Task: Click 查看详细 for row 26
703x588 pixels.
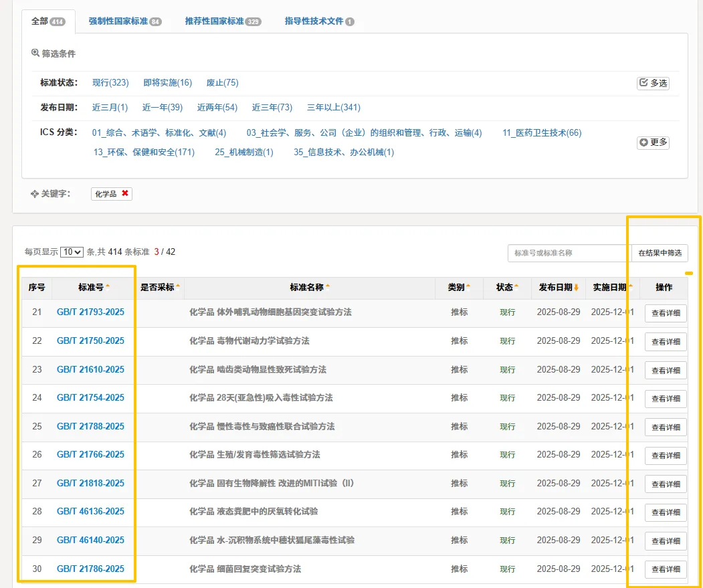Action: (x=666, y=456)
